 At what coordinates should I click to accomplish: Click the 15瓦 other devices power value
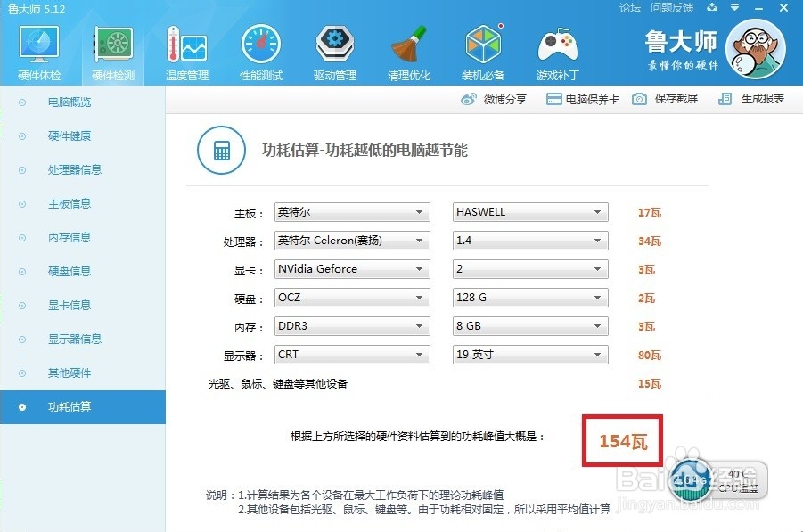click(650, 383)
